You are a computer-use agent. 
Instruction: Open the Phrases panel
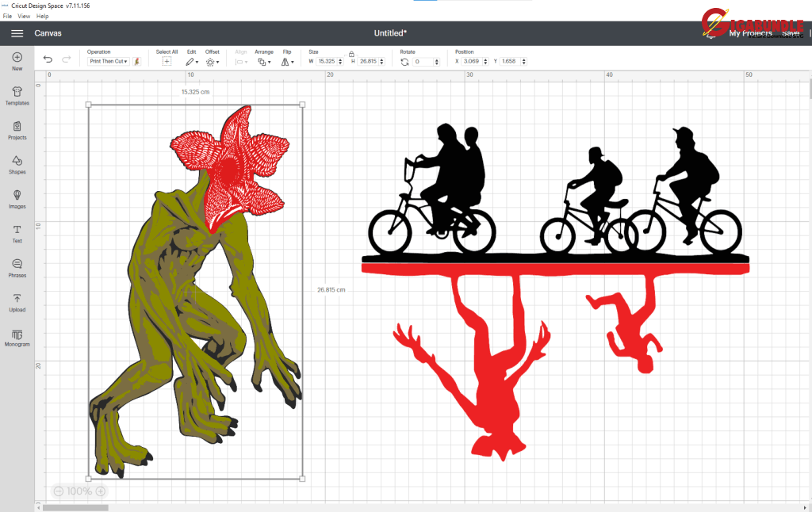click(17, 268)
